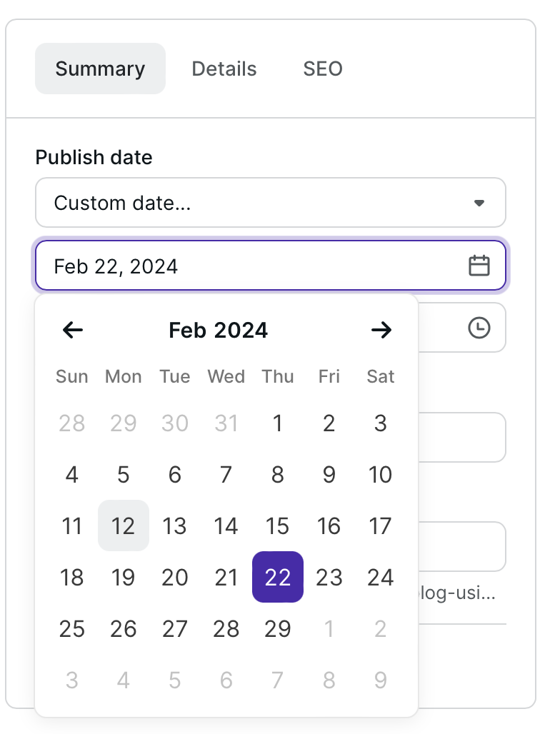Click the clock icon to set time
The width and height of the screenshot is (560, 734).
point(479,327)
